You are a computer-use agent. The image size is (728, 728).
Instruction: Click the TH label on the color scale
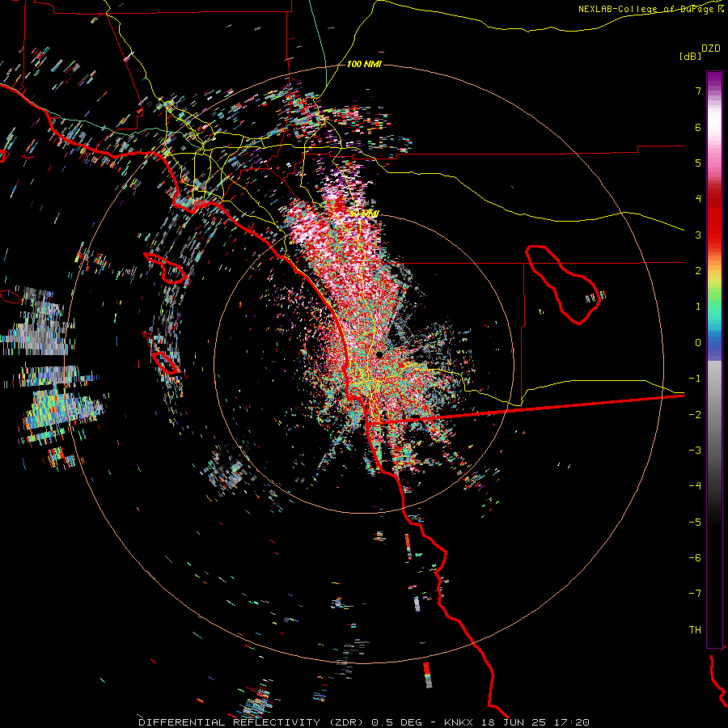tap(695, 630)
